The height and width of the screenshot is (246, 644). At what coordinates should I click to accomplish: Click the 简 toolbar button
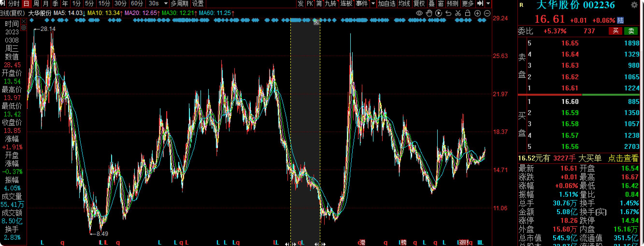tap(319, 3)
